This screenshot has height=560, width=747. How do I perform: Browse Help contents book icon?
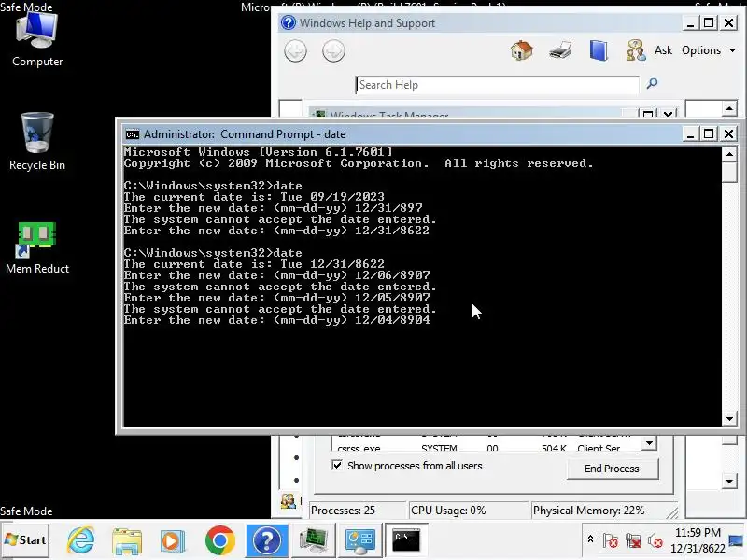[599, 50]
